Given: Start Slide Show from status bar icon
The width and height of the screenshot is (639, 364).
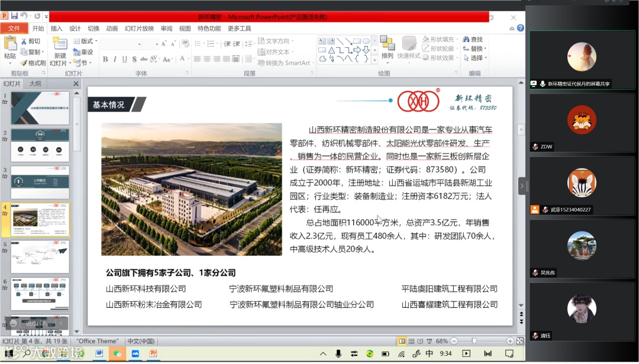Looking at the screenshot, I should click(429, 341).
